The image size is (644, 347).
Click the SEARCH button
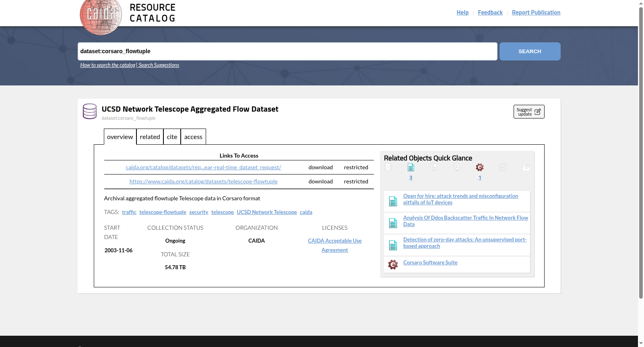coord(530,52)
